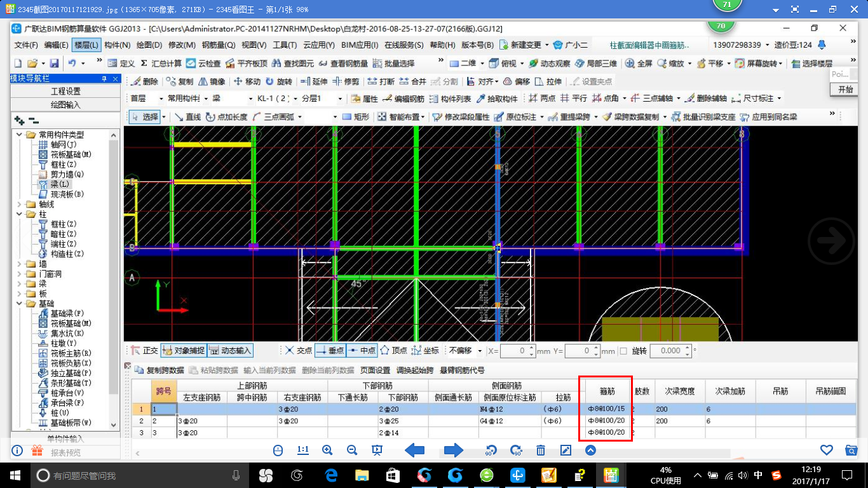Select the 移动 move tool
The image size is (868, 488).
pyautogui.click(x=247, y=81)
